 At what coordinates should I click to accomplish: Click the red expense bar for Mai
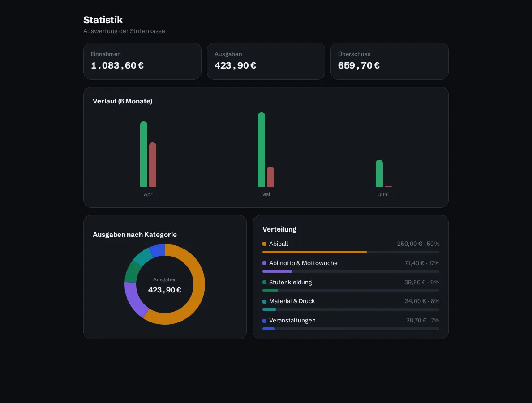point(270,177)
